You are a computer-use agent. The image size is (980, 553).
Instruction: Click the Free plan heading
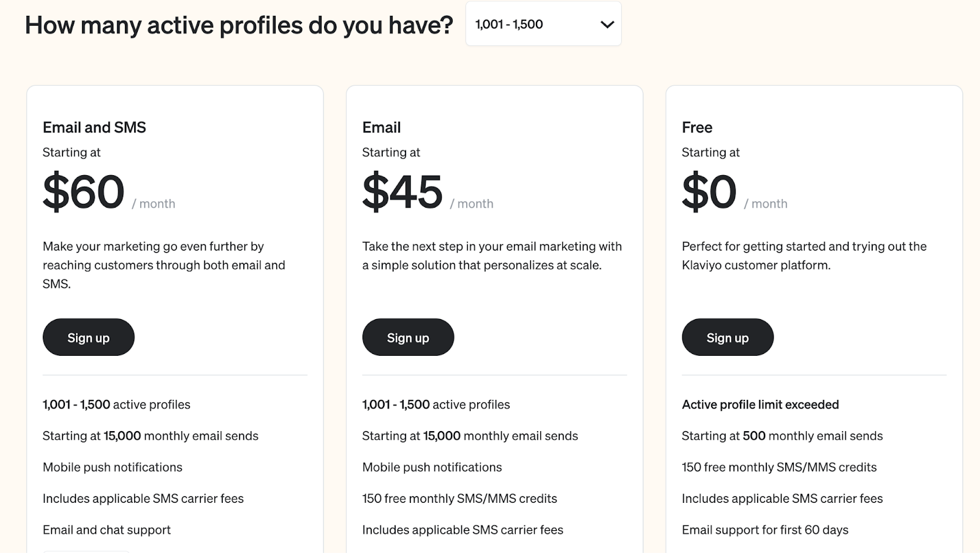click(x=697, y=127)
